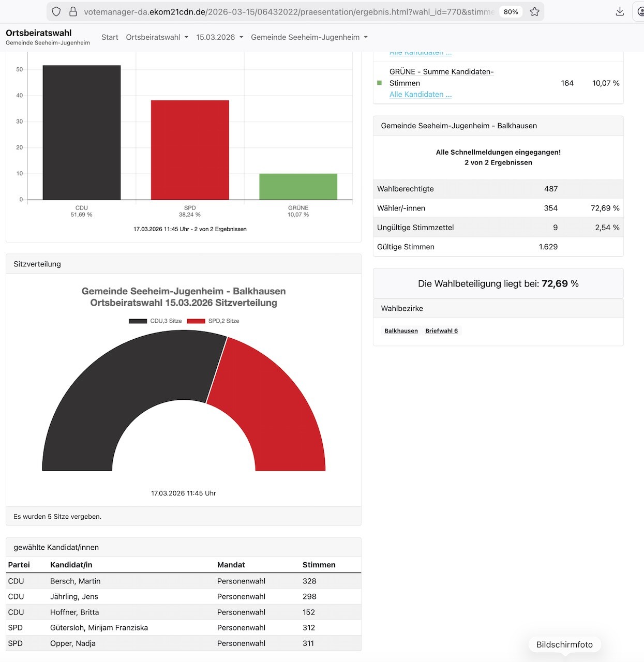Bookmark this page with the star icon
The image size is (644, 662).
tap(534, 11)
